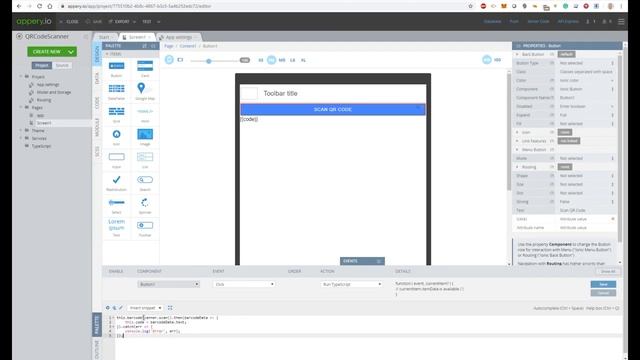This screenshot has height=360, width=640.
Task: Click the expand fullscreen icon in code editor
Action: [x=170, y=308]
